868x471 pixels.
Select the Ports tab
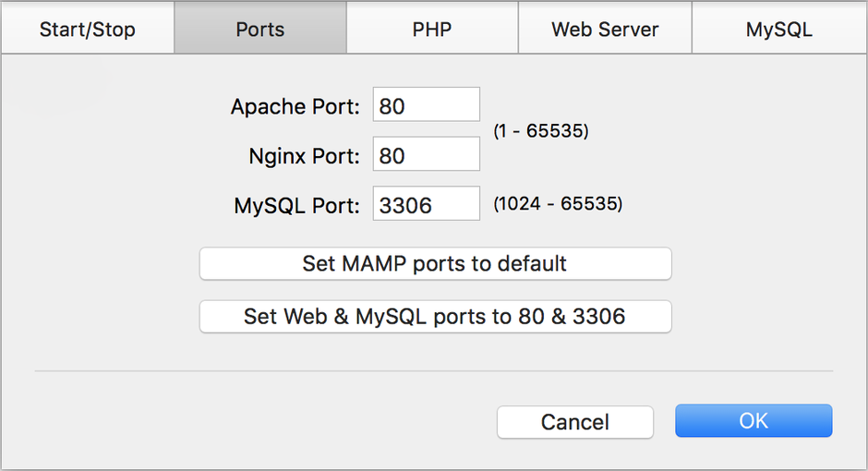point(260,30)
